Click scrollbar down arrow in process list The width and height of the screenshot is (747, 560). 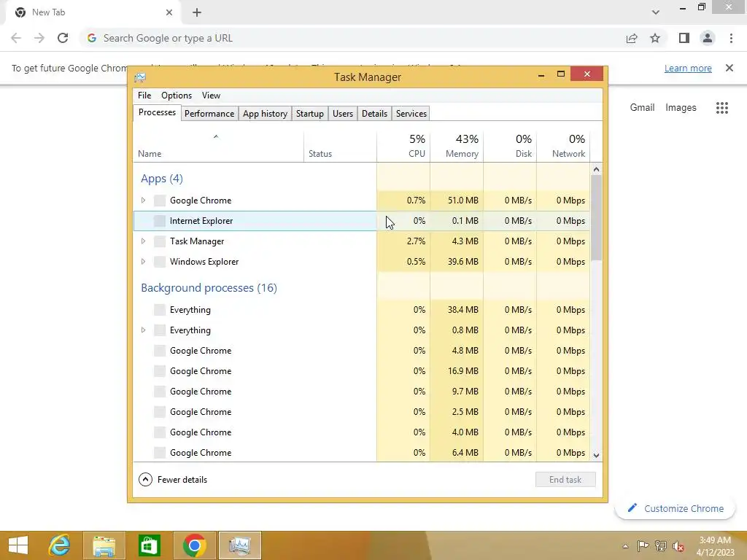[x=596, y=456]
